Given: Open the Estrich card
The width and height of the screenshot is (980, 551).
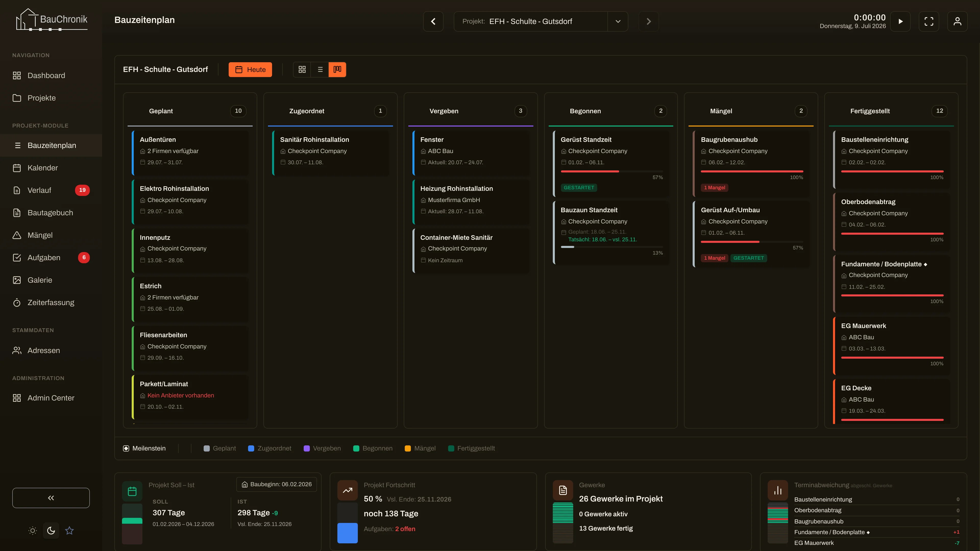Looking at the screenshot, I should pyautogui.click(x=190, y=299).
